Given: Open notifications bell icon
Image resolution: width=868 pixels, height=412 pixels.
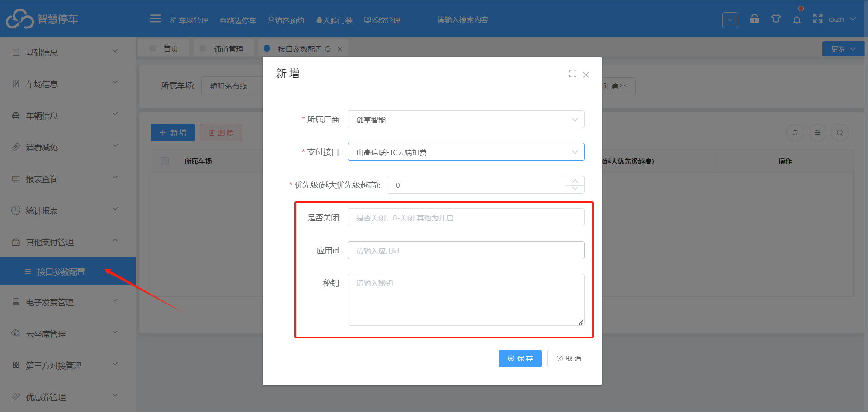Looking at the screenshot, I should click(797, 19).
